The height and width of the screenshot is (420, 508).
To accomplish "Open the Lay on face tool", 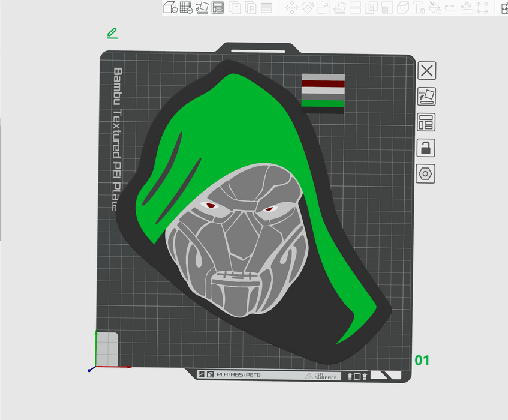I will click(x=339, y=8).
